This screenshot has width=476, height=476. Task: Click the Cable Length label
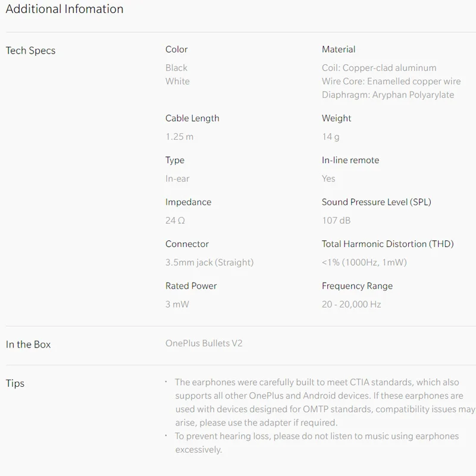pyautogui.click(x=192, y=118)
